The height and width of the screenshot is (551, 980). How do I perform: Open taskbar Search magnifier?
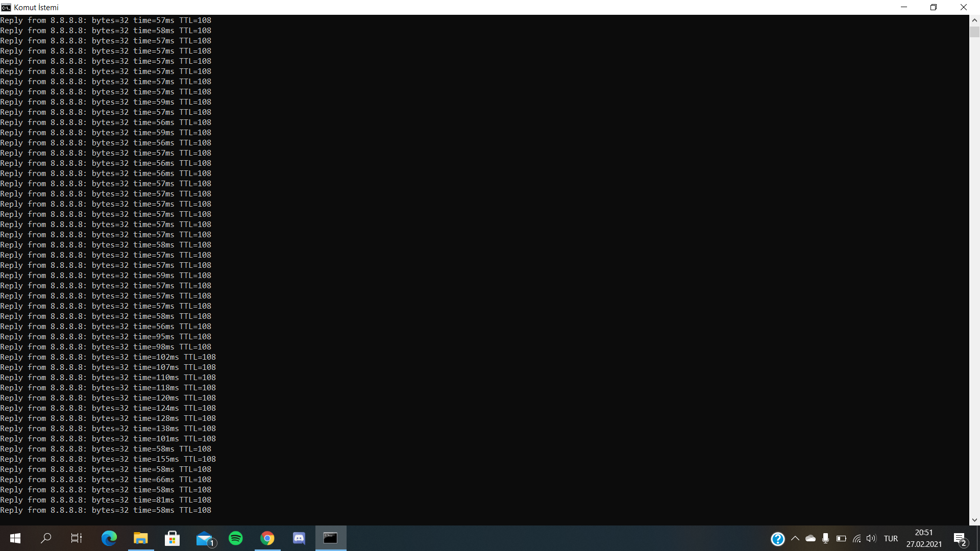point(46,538)
